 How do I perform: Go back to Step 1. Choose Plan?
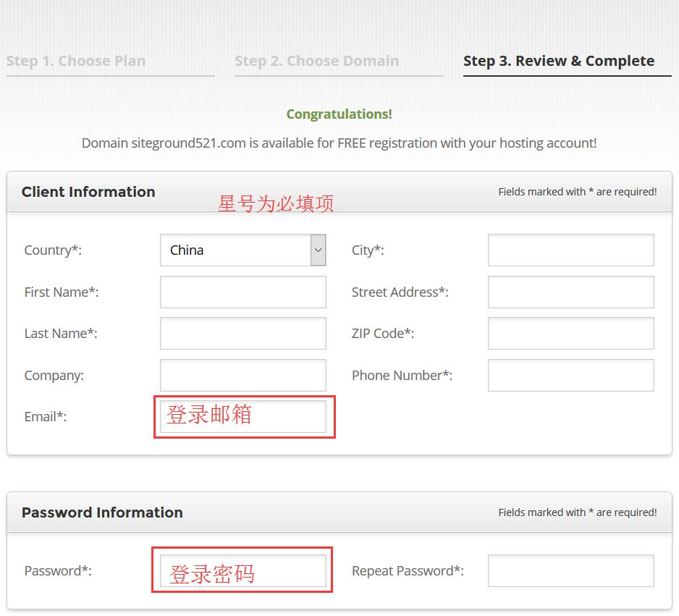point(76,62)
